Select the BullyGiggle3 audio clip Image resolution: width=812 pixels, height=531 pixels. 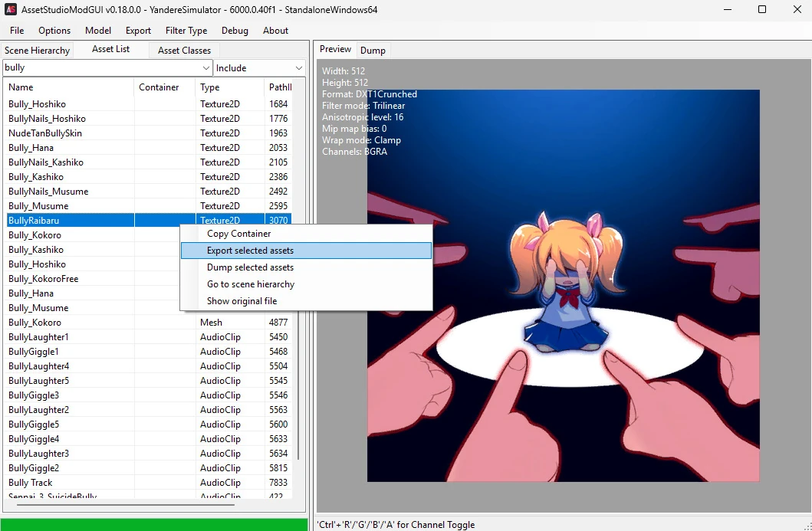click(x=150, y=395)
